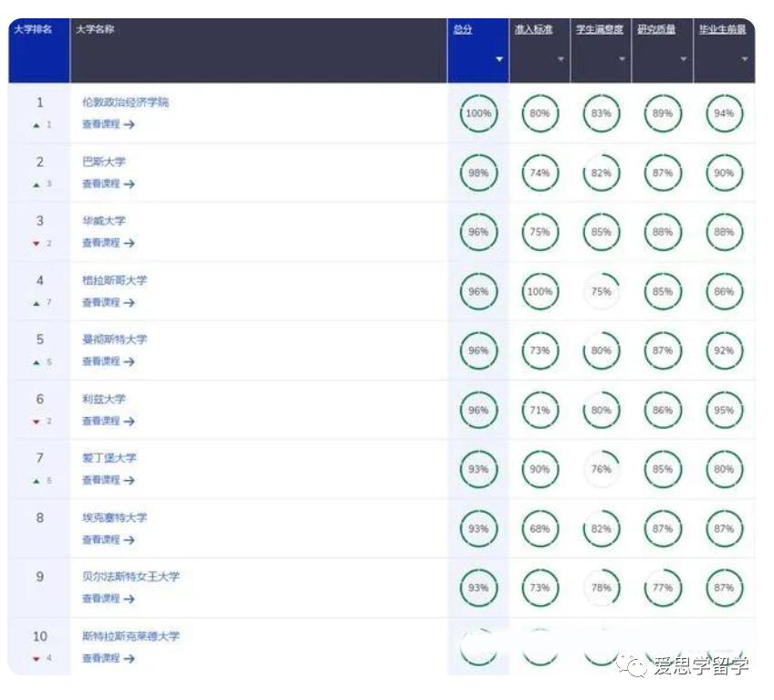Click 贝尔法斯特女王大学's 77% research quality ring

[663, 588]
